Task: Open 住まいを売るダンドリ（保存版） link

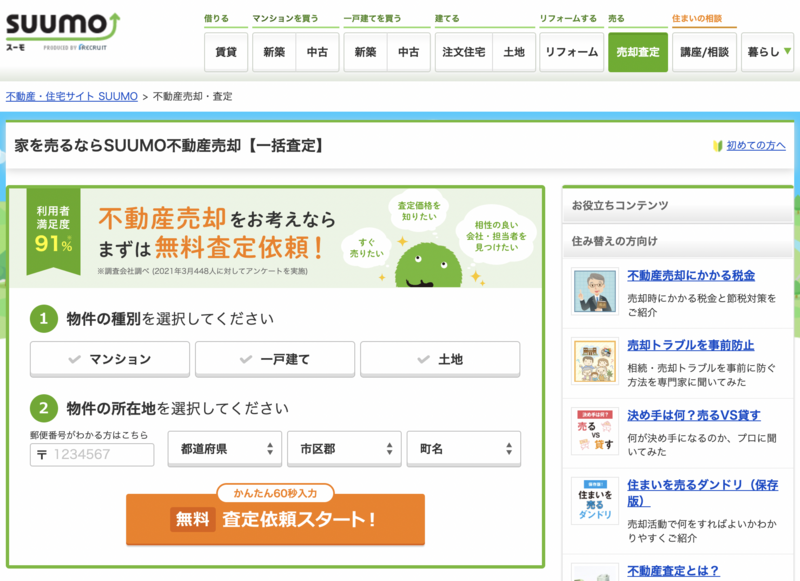Action: (x=703, y=493)
